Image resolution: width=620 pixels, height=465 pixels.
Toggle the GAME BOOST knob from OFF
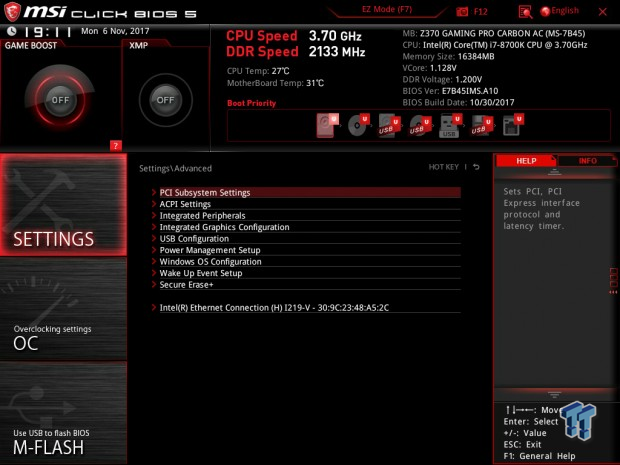click(x=60, y=100)
